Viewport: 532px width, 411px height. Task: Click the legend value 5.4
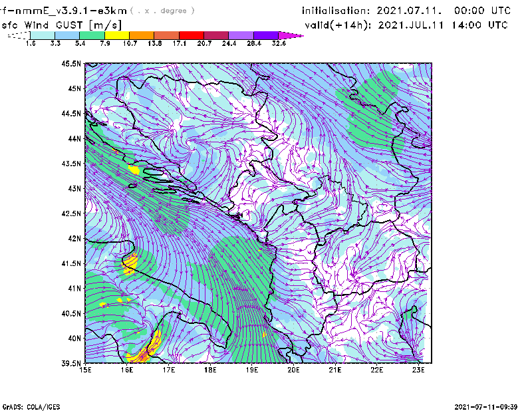coord(80,43)
